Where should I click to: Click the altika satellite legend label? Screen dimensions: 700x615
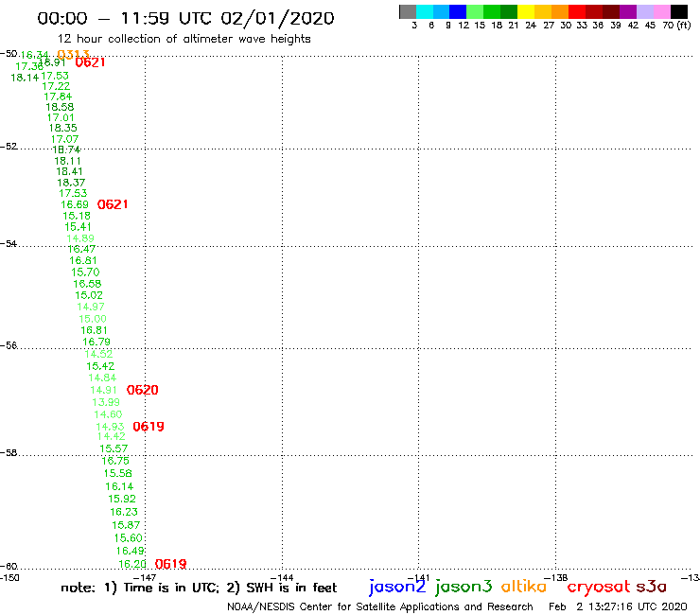point(524,587)
